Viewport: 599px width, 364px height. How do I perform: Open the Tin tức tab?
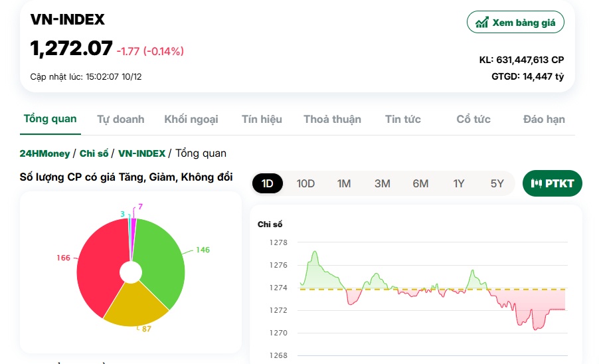click(402, 120)
